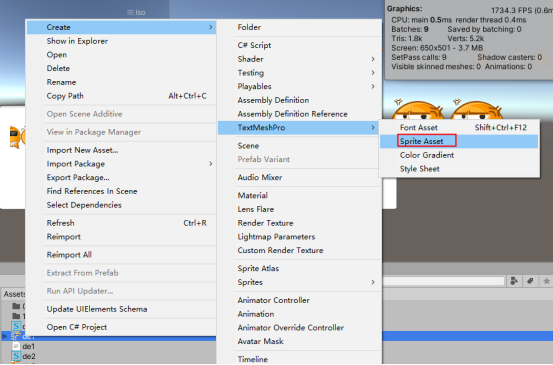553x365 pixels.
Task: Expand the Shader submenu
Action: tap(299, 59)
